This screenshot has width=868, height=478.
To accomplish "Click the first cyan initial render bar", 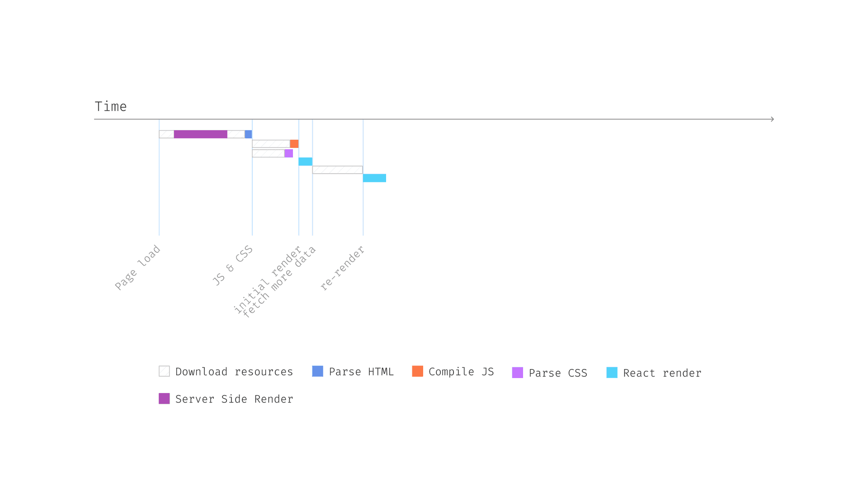I will point(305,161).
